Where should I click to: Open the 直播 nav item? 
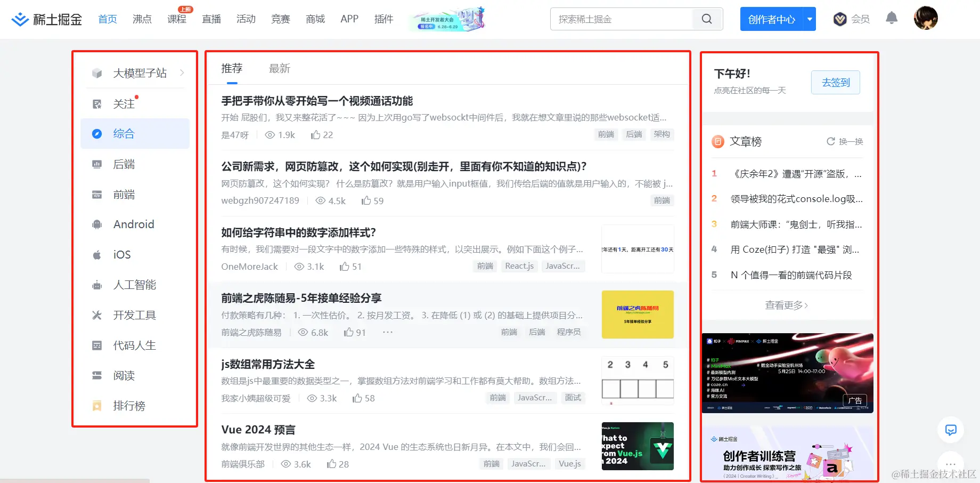tap(211, 19)
